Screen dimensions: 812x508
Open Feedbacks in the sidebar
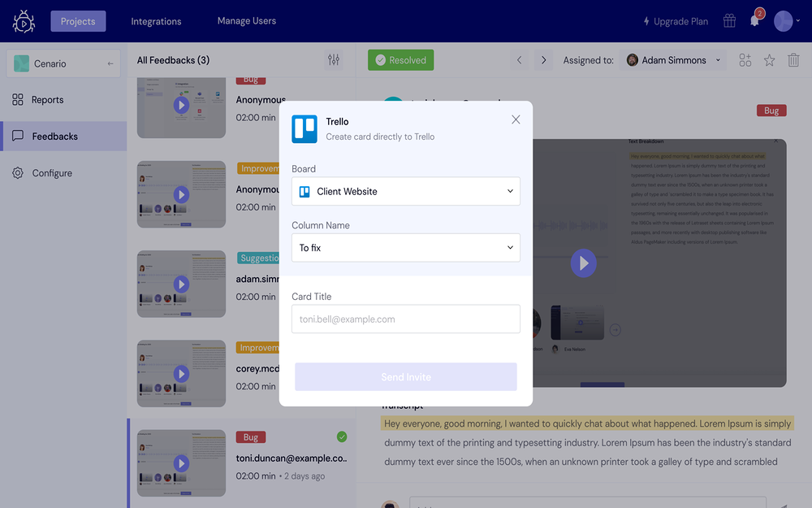(x=63, y=137)
